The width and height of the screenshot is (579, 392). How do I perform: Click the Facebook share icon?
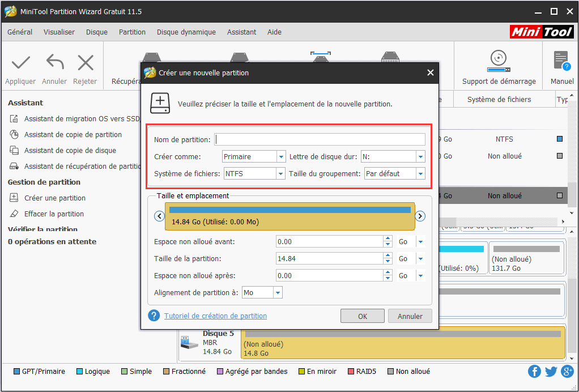[534, 372]
